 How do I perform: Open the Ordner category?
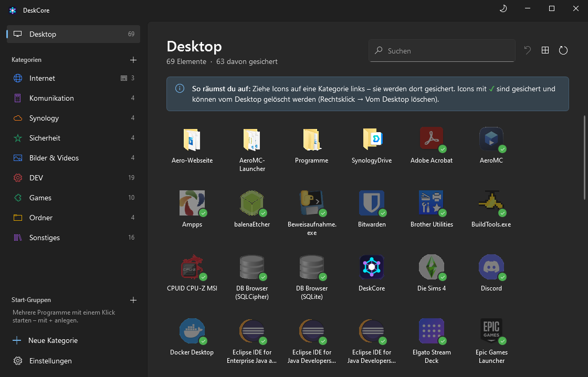click(73, 218)
